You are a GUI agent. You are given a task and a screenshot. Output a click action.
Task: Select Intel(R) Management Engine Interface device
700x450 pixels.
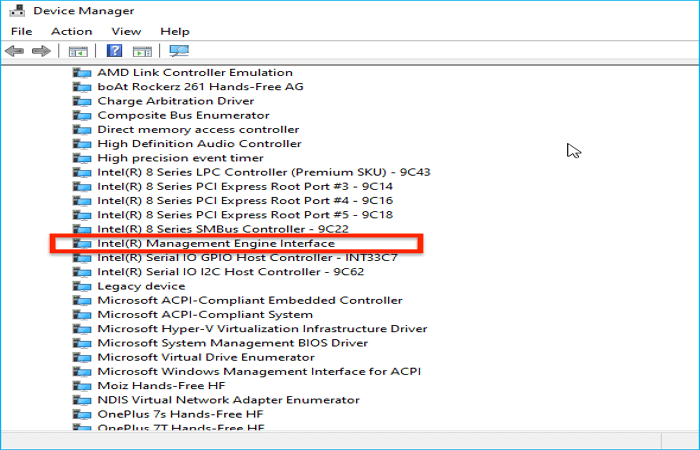(215, 243)
